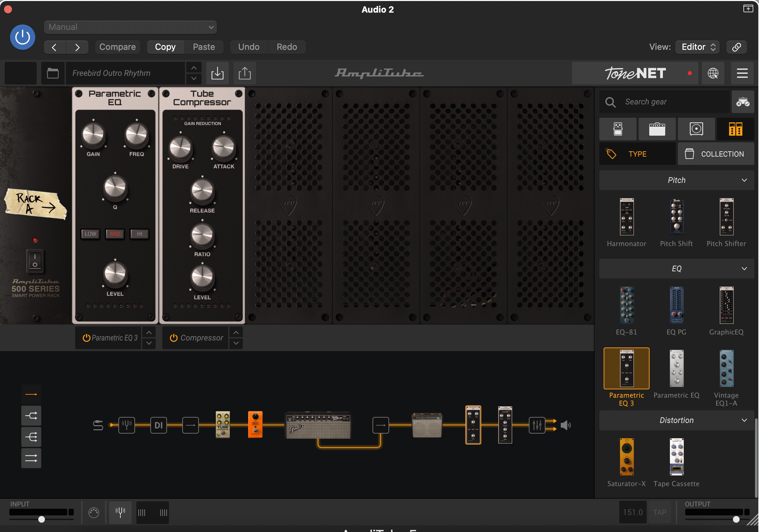Screen dimensions: 759x532
Task: Select the Tube Overdrive pedal in the chain
Action: 223,425
